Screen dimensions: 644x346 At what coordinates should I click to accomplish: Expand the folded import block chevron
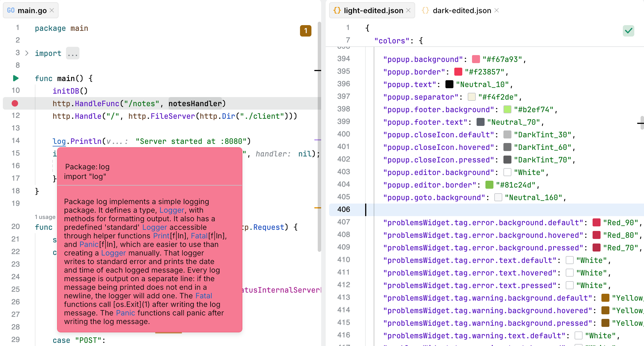click(27, 53)
